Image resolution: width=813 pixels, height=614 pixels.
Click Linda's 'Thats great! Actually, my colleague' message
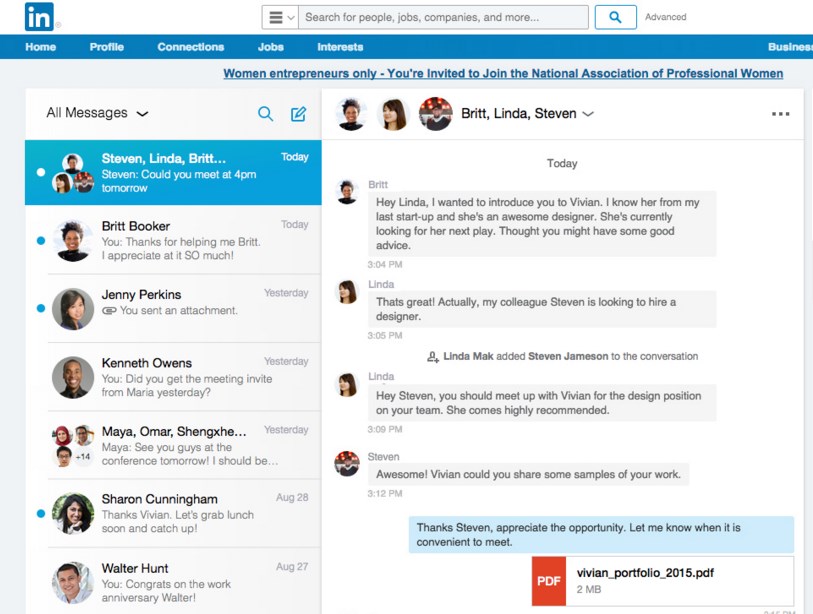coord(542,309)
